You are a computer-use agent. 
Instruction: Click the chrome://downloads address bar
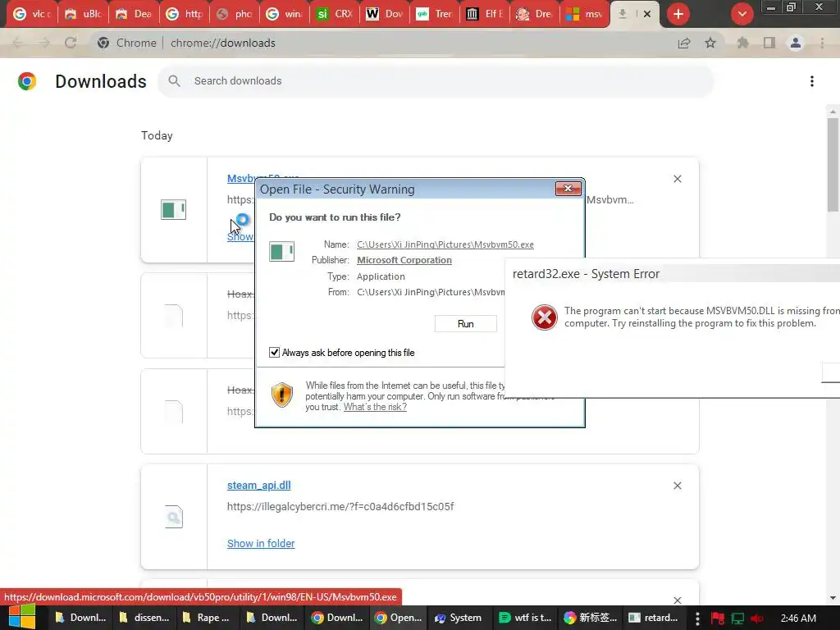(x=223, y=43)
